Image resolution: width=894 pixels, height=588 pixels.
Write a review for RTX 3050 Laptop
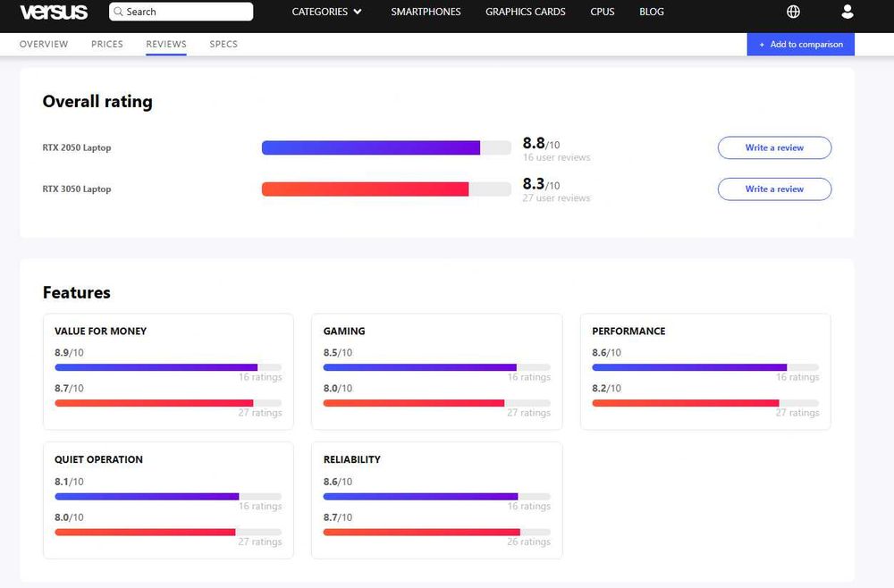(x=774, y=189)
